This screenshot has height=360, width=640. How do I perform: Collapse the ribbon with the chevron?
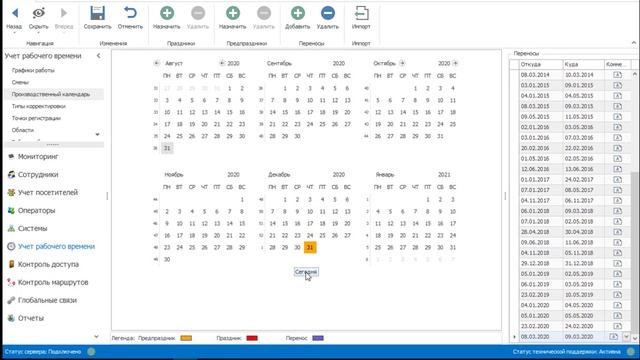(634, 42)
